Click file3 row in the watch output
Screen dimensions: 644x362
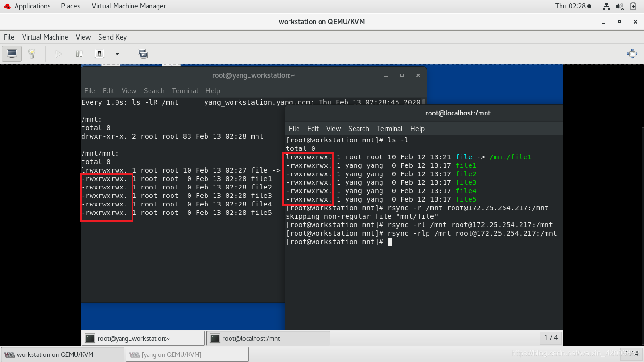[x=176, y=196]
